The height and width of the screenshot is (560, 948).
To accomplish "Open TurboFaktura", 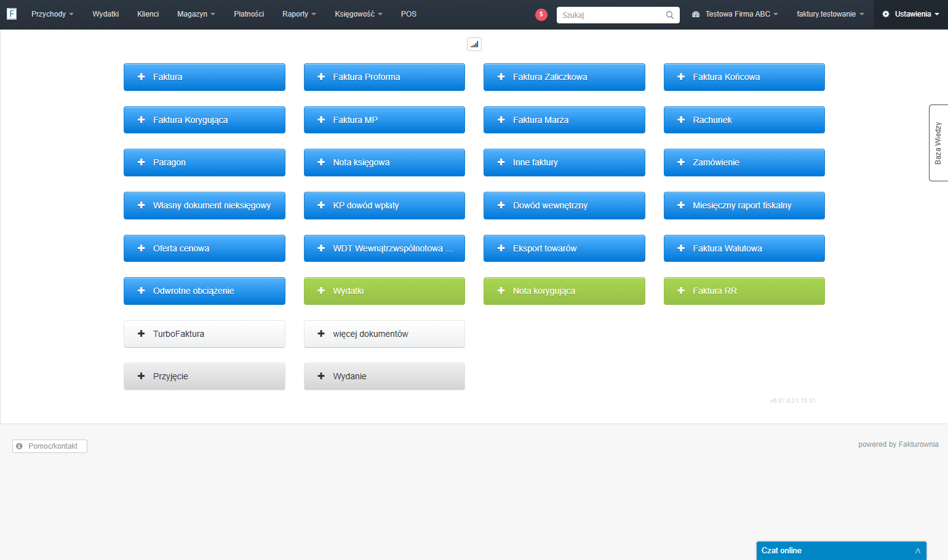I will (204, 334).
